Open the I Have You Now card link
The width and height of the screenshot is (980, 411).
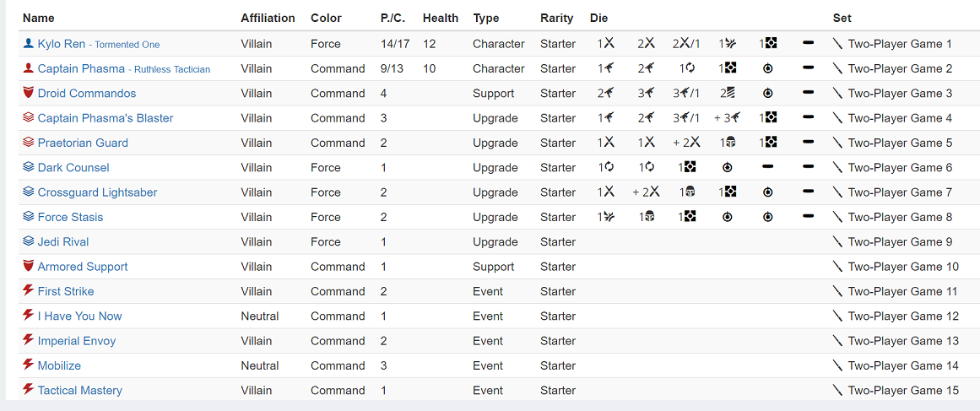[80, 316]
